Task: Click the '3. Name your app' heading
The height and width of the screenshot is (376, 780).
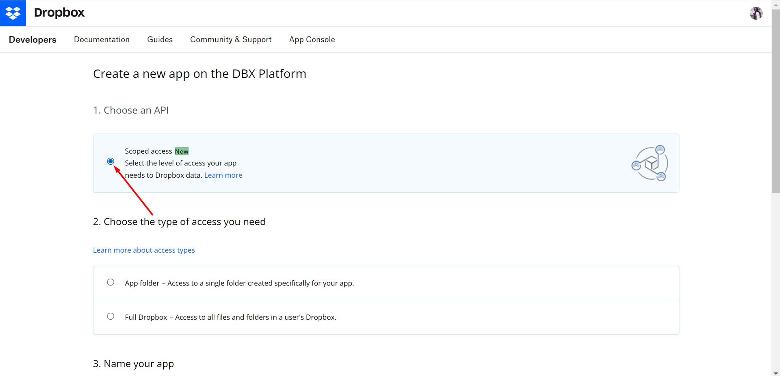Action: pyautogui.click(x=133, y=364)
